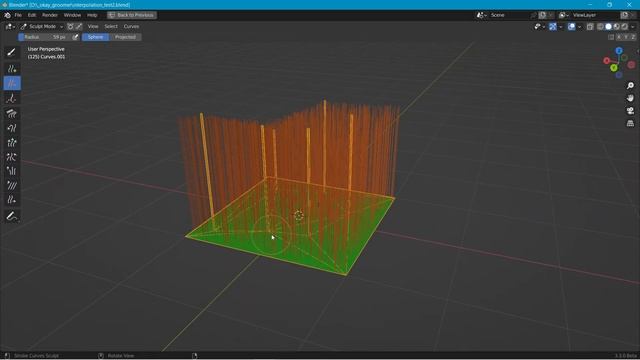Switch to solid viewport shading
Image resolution: width=640 pixels, height=360 pixels.
pos(609,27)
